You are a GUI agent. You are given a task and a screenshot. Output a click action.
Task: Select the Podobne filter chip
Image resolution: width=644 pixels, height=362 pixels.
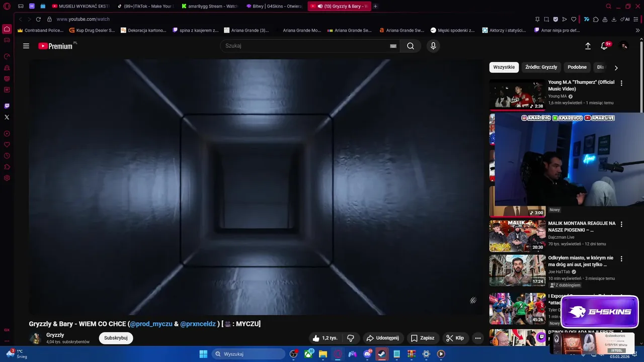pos(577,67)
